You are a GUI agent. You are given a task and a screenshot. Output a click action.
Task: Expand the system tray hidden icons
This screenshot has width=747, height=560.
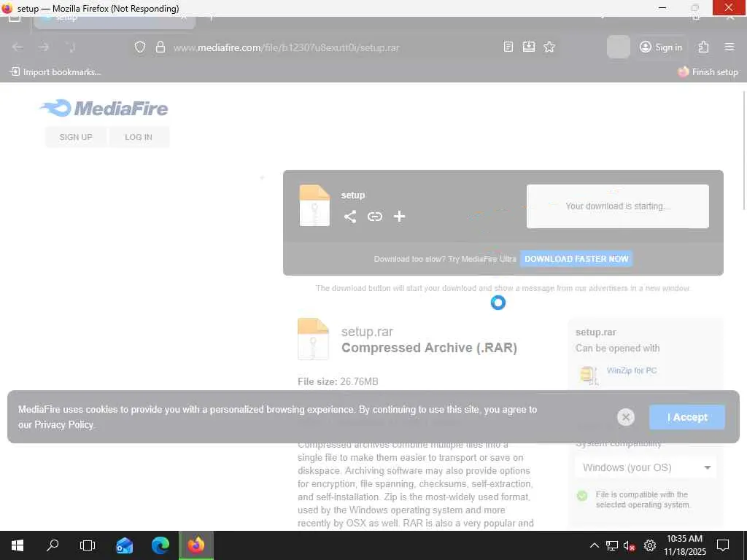(595, 545)
